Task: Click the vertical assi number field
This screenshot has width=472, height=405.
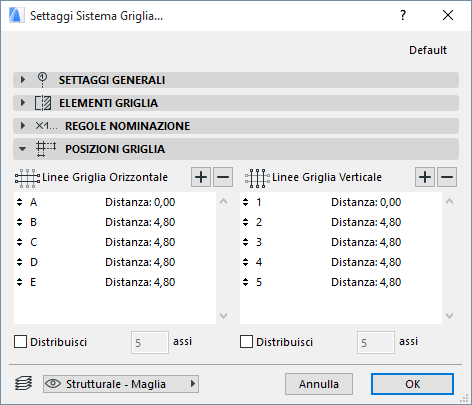Action: (x=376, y=342)
